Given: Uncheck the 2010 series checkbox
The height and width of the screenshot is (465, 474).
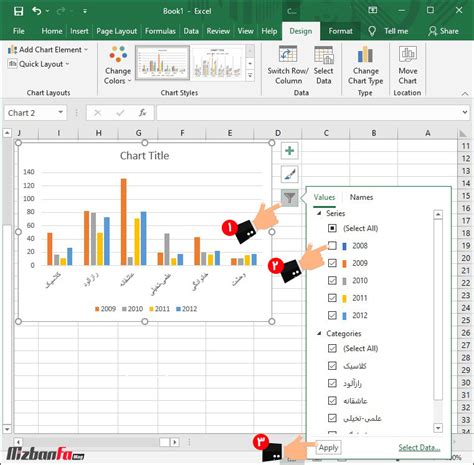Looking at the screenshot, I should click(x=332, y=280).
